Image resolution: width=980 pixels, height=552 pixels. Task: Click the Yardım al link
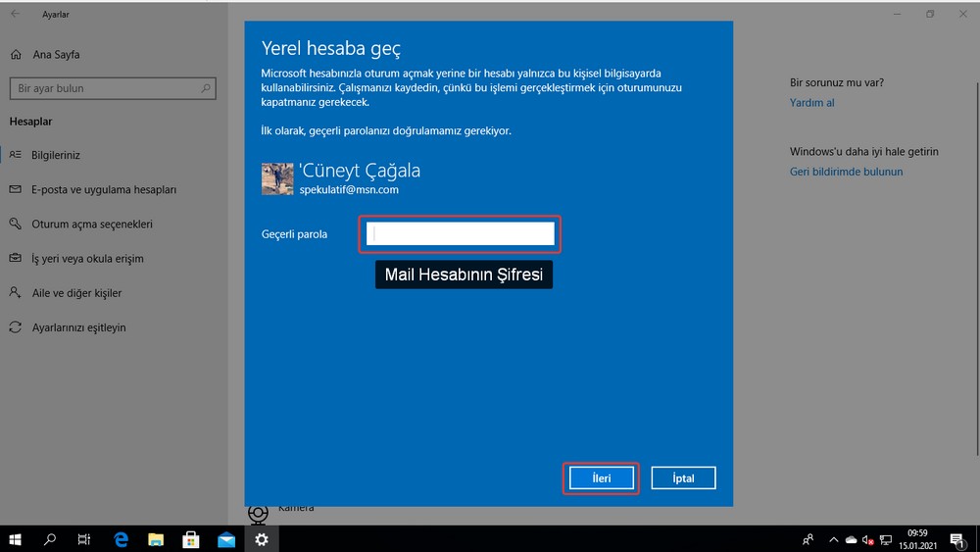pyautogui.click(x=811, y=103)
